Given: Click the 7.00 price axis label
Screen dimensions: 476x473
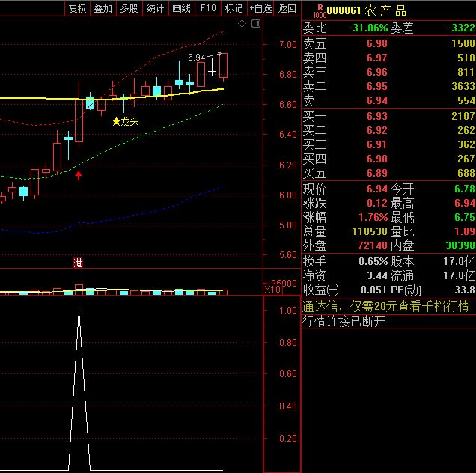Looking at the screenshot, I should coord(288,45).
